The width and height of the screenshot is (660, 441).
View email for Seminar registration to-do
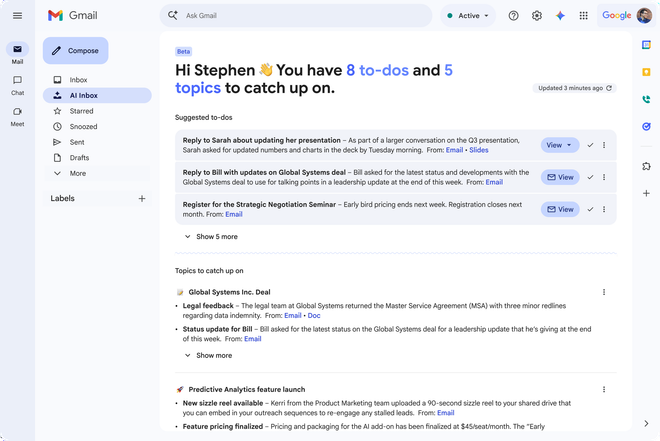pyautogui.click(x=560, y=209)
